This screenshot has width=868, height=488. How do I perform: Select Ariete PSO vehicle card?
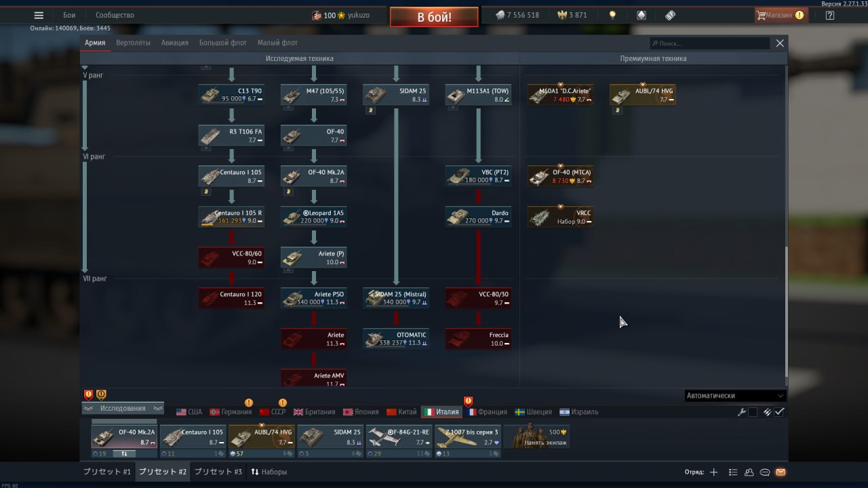[313, 298]
